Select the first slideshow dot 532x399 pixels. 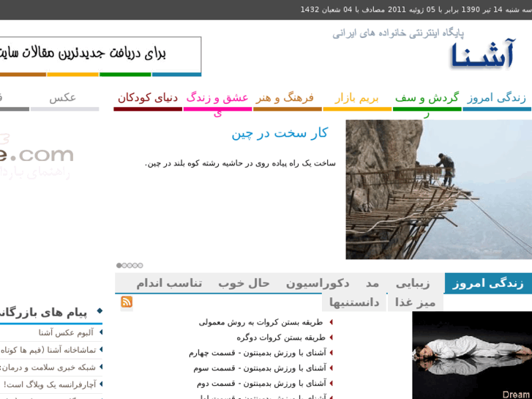pos(119,266)
